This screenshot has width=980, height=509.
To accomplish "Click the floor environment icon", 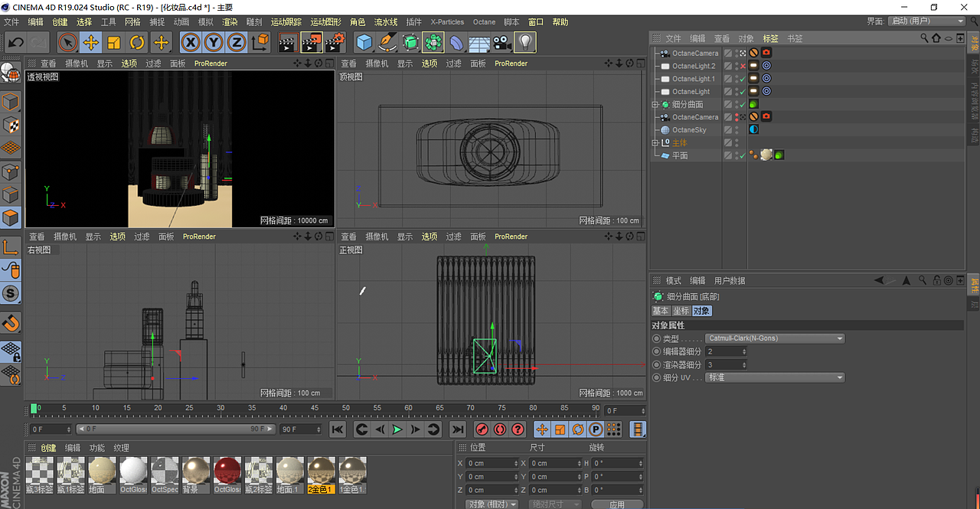I will point(480,42).
